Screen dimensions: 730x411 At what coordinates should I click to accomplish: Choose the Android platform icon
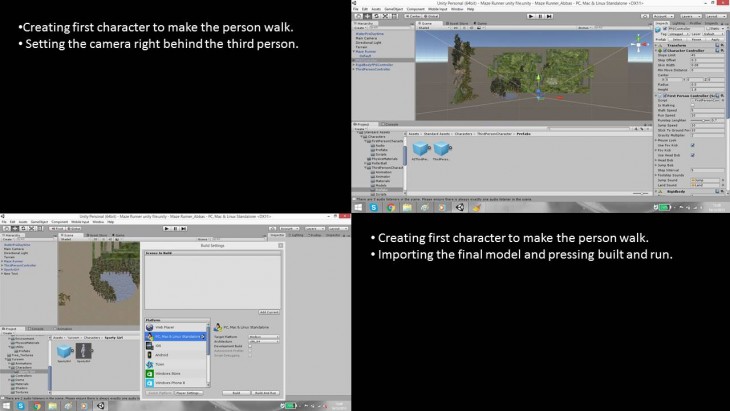(150, 354)
